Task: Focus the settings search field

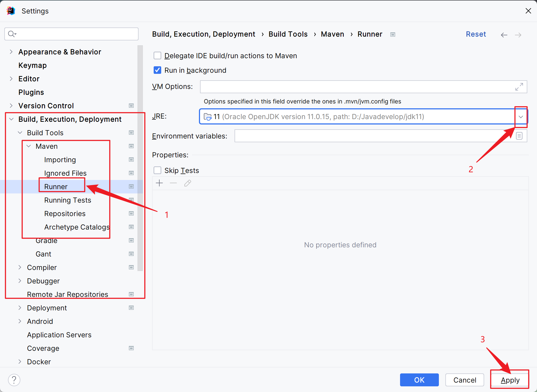Action: (x=71, y=34)
